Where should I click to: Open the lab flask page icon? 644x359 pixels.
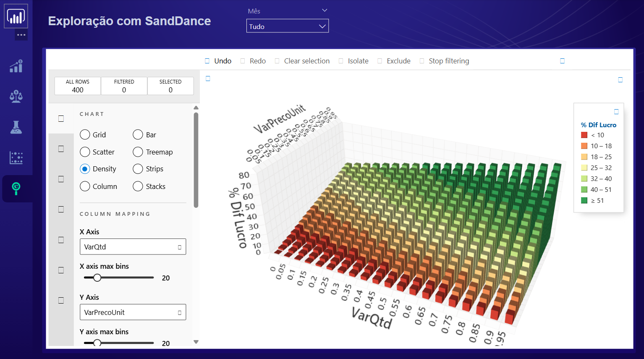click(x=16, y=127)
